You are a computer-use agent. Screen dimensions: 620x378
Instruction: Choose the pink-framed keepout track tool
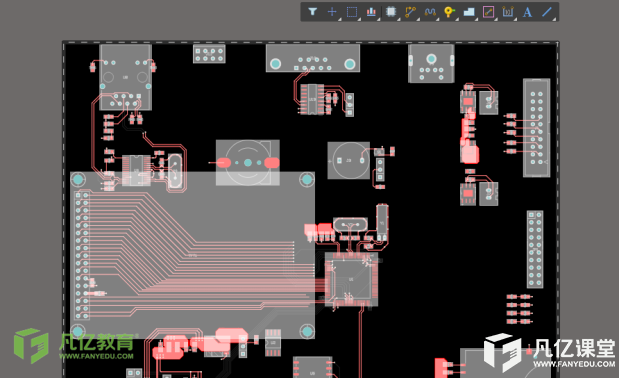(488, 12)
